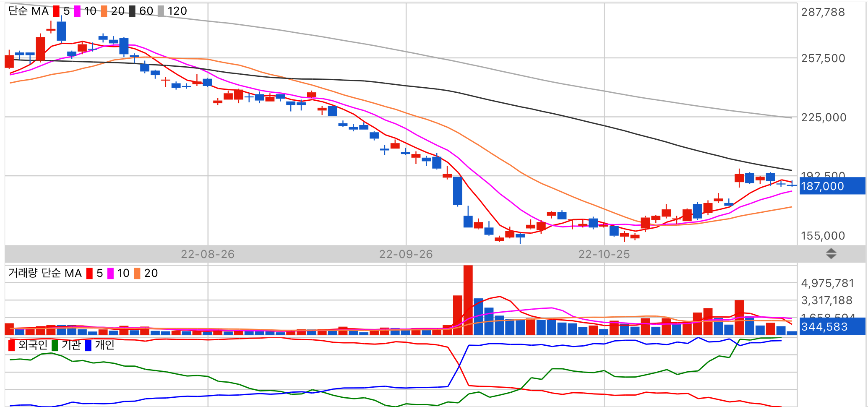Click the red MA 5 color swatch
The height and width of the screenshot is (412, 868).
click(56, 11)
